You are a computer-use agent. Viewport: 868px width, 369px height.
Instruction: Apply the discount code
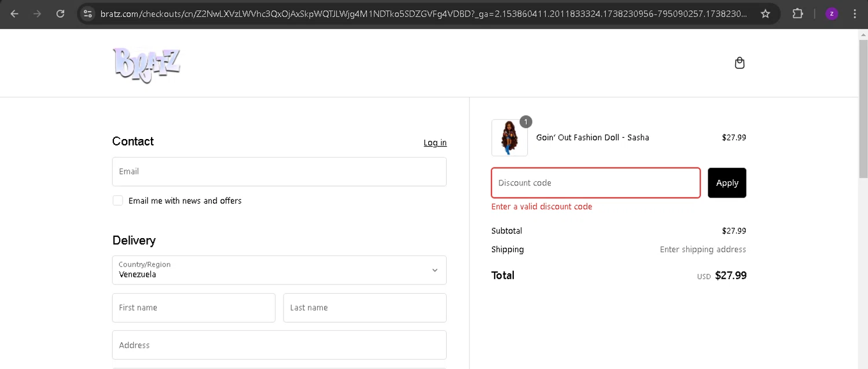tap(727, 183)
